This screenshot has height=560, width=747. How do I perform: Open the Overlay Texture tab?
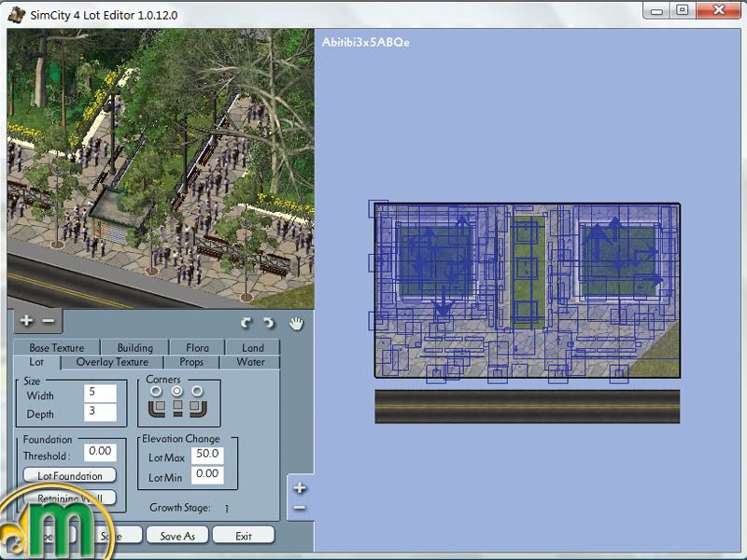point(112,362)
